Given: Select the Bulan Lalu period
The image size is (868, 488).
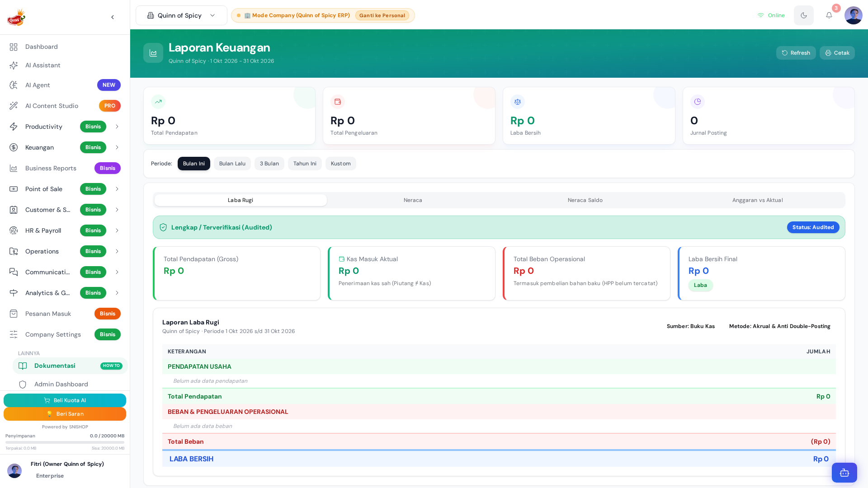Looking at the screenshot, I should click(x=232, y=164).
